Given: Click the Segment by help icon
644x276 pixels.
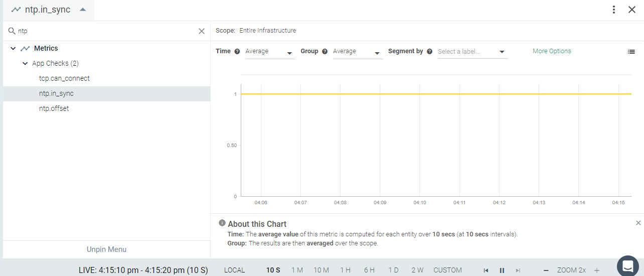Looking at the screenshot, I should coord(429,52).
